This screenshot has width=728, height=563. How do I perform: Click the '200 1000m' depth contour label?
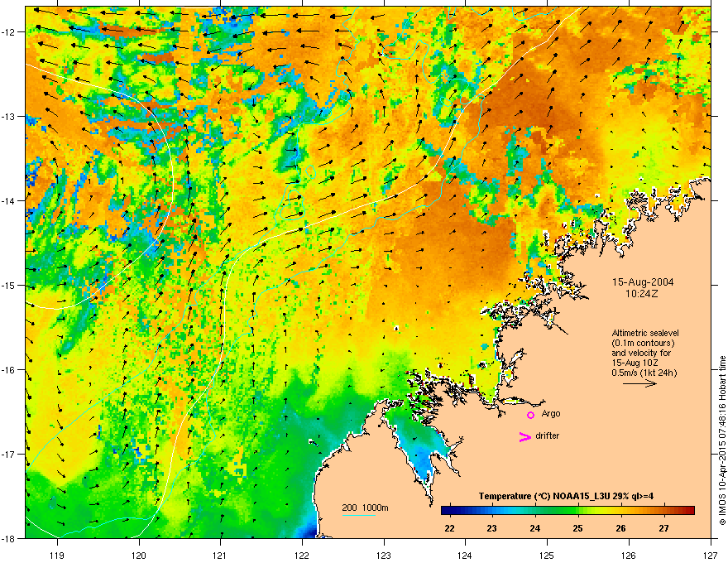(365, 508)
